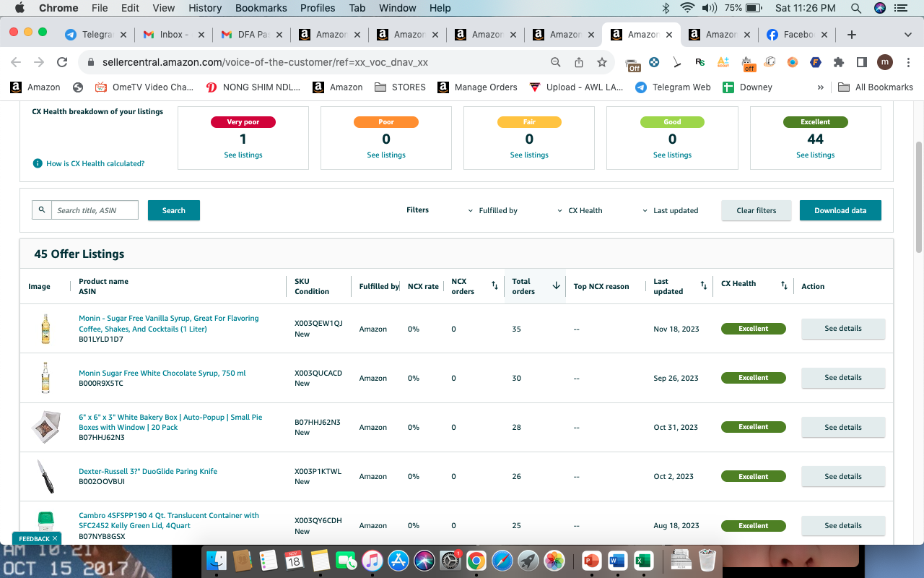Share this page via the share icon
The height and width of the screenshot is (578, 924).
pyautogui.click(x=579, y=62)
